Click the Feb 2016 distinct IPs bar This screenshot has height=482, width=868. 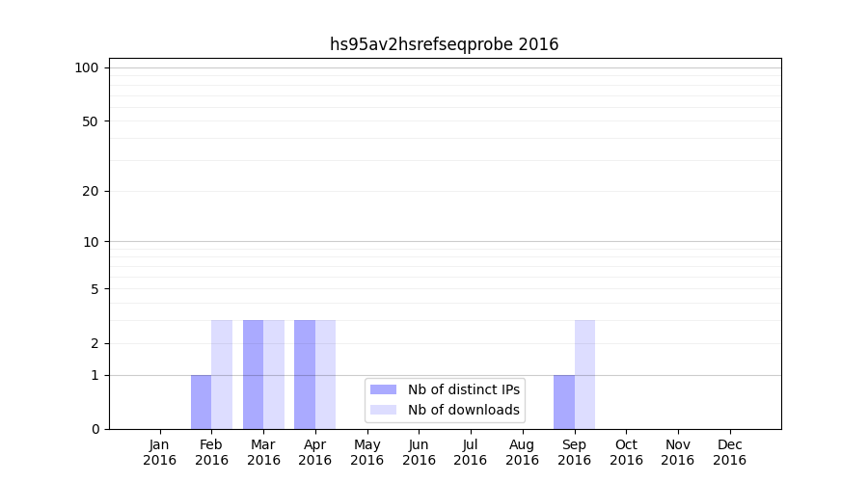point(201,402)
